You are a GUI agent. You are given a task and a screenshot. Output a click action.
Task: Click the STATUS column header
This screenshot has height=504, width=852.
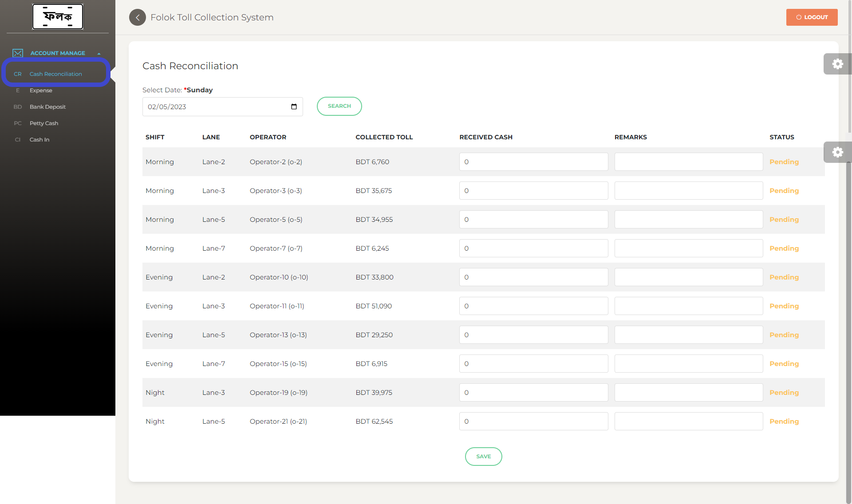(782, 137)
